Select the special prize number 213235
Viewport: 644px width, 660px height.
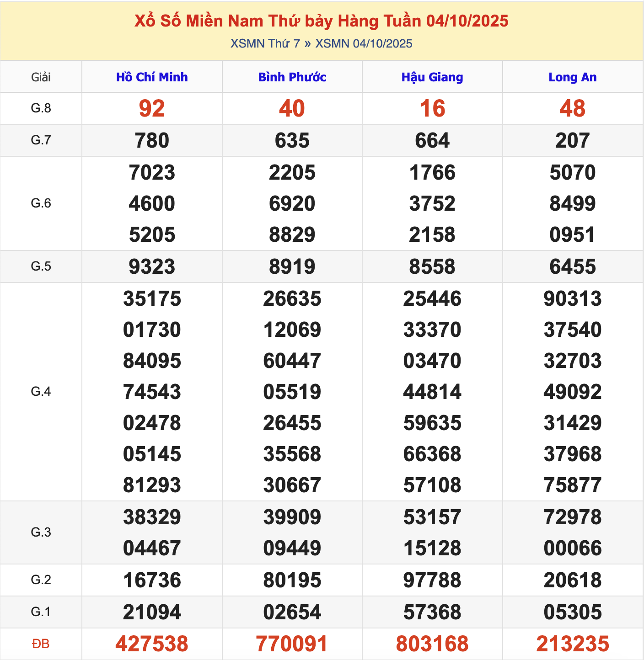[x=572, y=644]
